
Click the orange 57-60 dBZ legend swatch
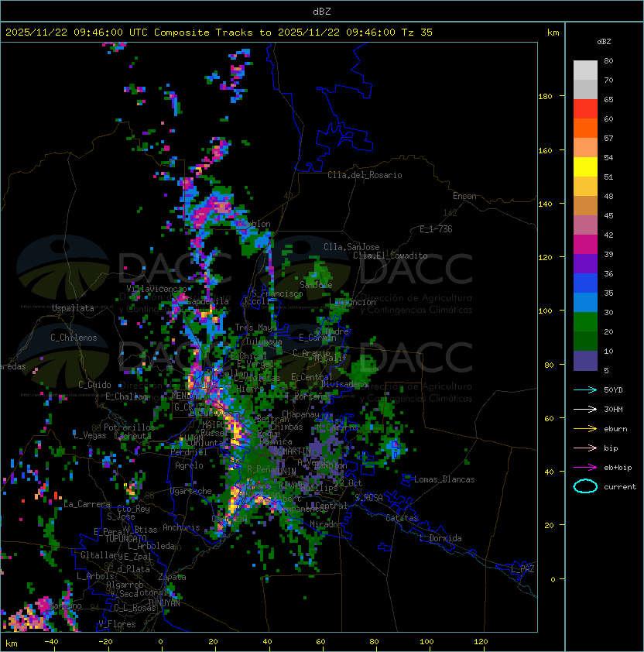point(585,128)
